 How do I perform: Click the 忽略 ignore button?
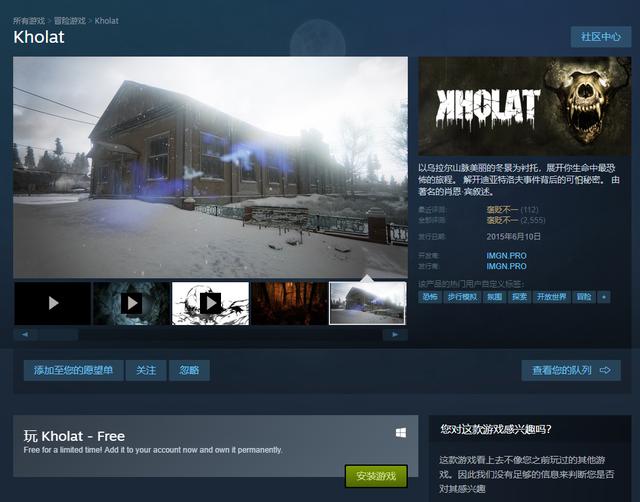coord(189,370)
